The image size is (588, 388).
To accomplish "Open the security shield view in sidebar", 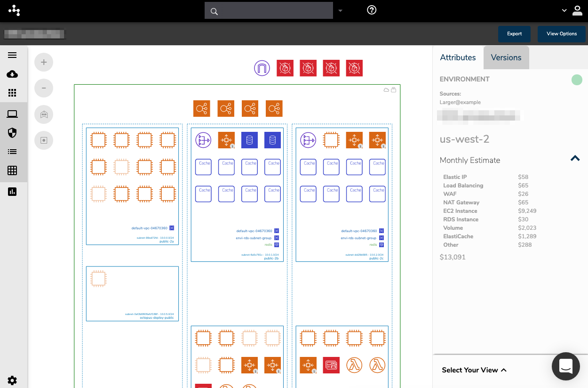I will point(12,133).
